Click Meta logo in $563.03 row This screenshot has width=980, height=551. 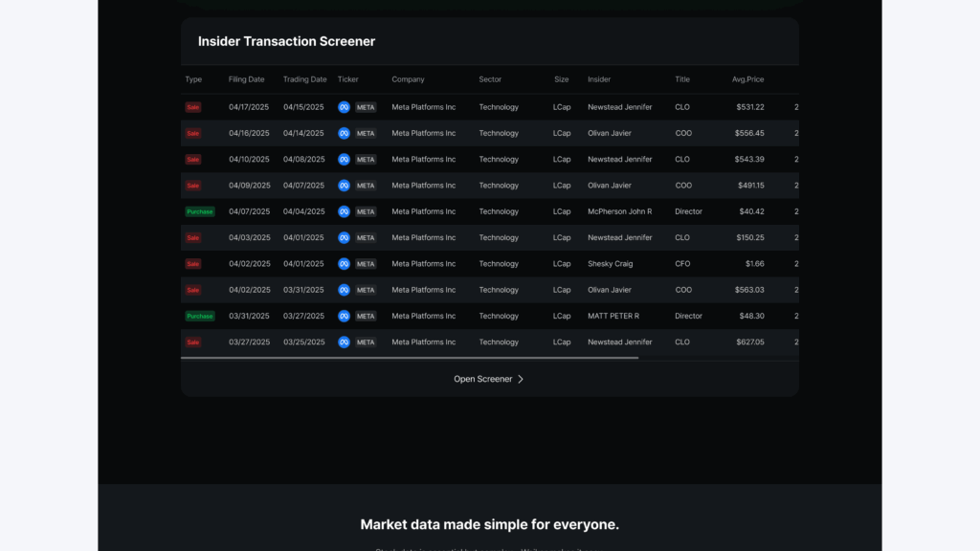[x=344, y=290]
